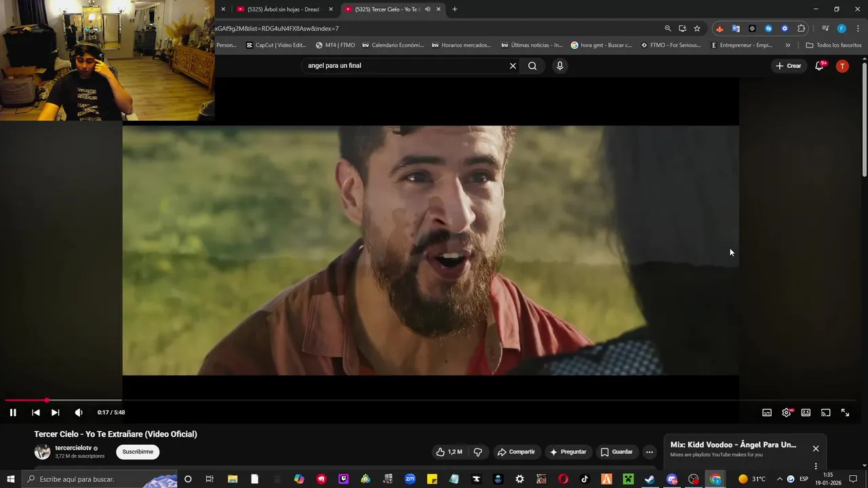Skip to the next video

tap(56, 412)
